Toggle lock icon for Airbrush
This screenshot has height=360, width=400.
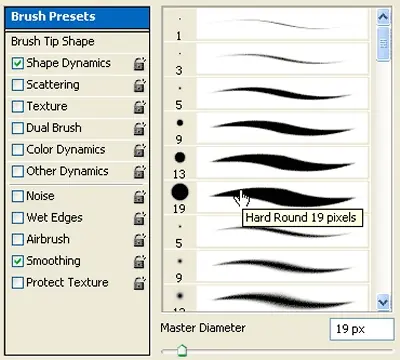coord(140,240)
